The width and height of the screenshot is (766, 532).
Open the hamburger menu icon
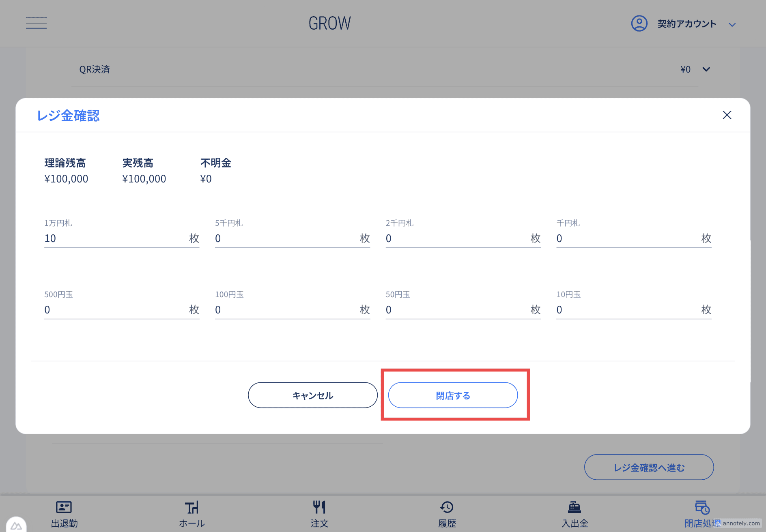click(36, 23)
